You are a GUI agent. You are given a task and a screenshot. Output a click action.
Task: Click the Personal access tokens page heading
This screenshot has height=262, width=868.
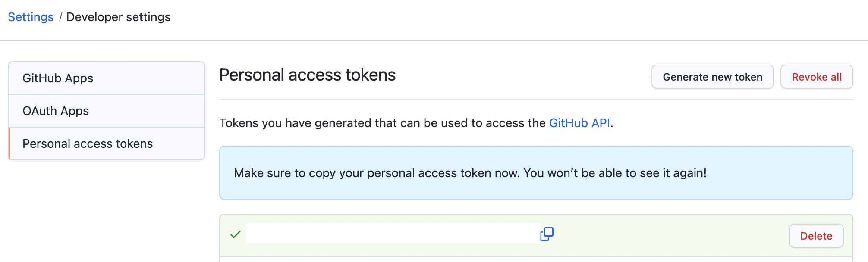tap(307, 75)
